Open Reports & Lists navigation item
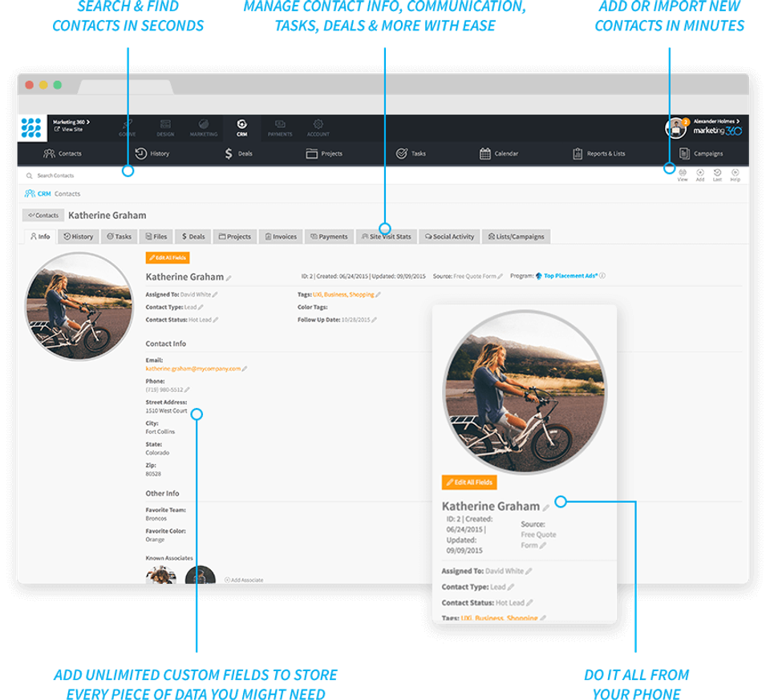Screen dimensions: 770x700 598,153
